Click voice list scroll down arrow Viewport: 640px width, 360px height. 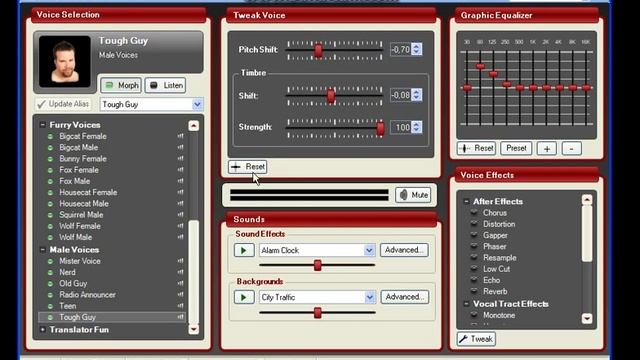pyautogui.click(x=193, y=329)
